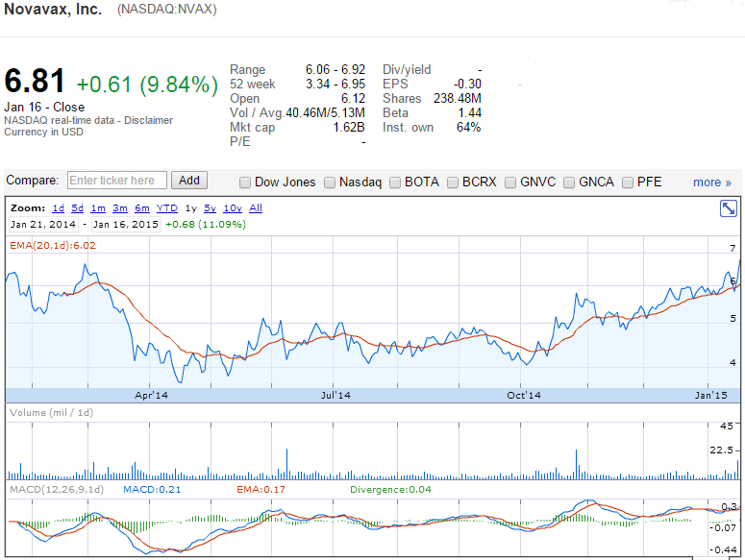Click the Volume (mil / 1d) label
This screenshot has width=745, height=560.
point(51,412)
